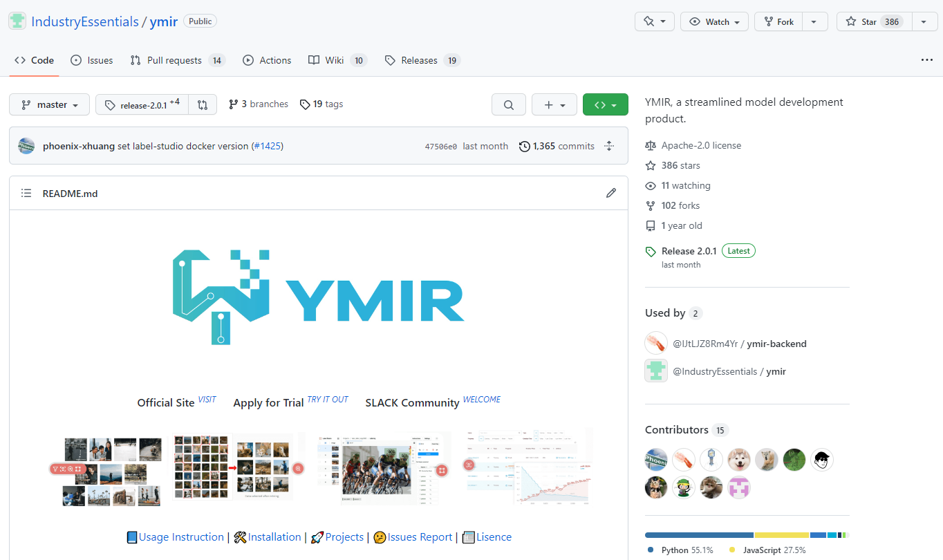Click the phoenix-xhuang author name
The width and height of the screenshot is (943, 560).
point(79,146)
